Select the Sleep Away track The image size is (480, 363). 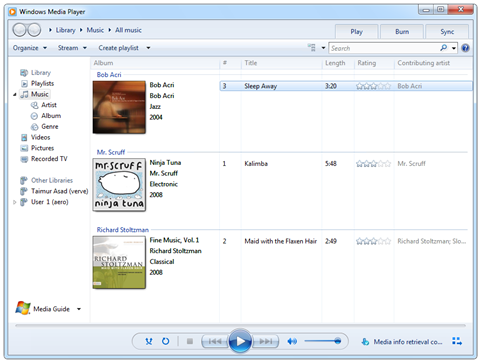(x=346, y=86)
